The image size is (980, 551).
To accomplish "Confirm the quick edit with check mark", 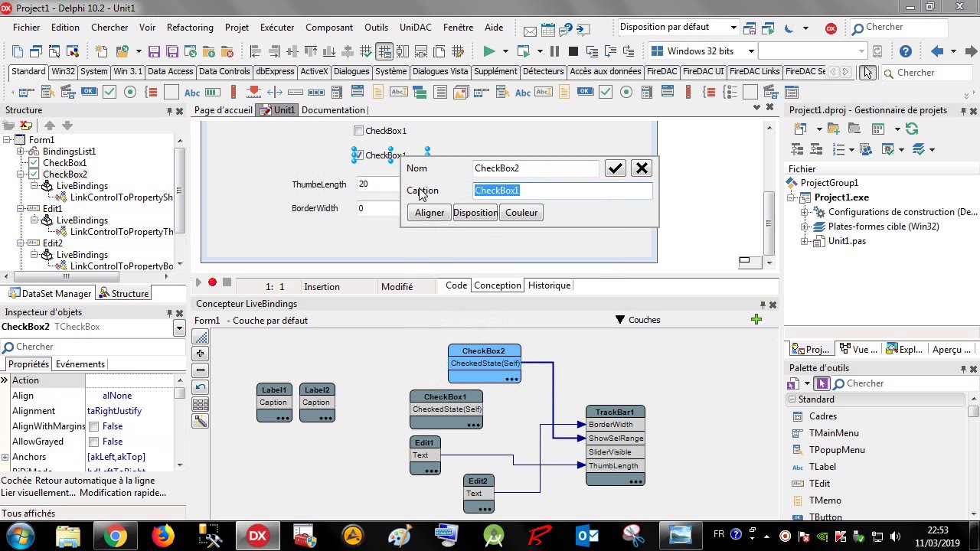I will click(x=616, y=168).
